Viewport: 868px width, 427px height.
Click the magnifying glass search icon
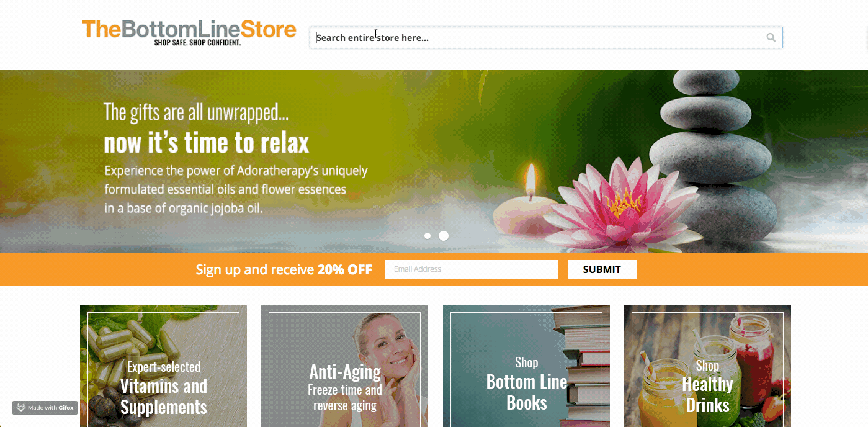pyautogui.click(x=771, y=38)
